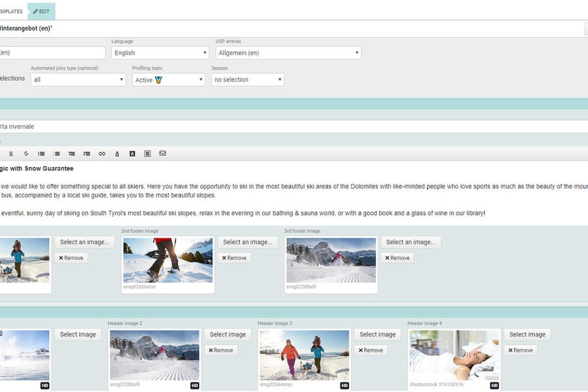The height and width of the screenshot is (392, 588).
Task: Click the foggy snow header thumbnail
Action: point(25,355)
